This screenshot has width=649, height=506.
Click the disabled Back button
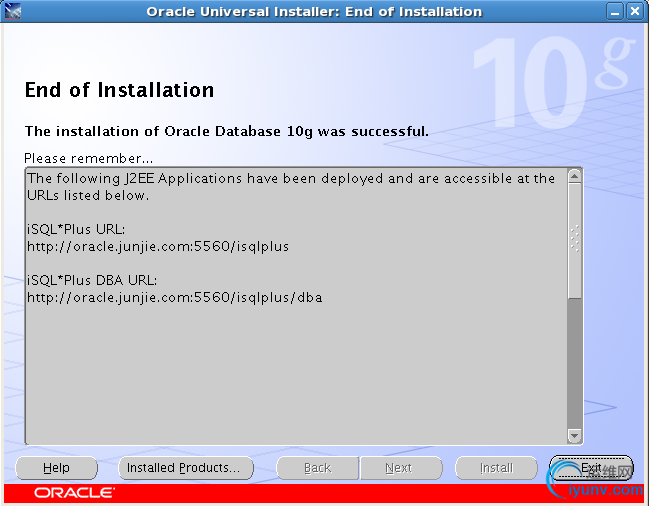(x=317, y=468)
